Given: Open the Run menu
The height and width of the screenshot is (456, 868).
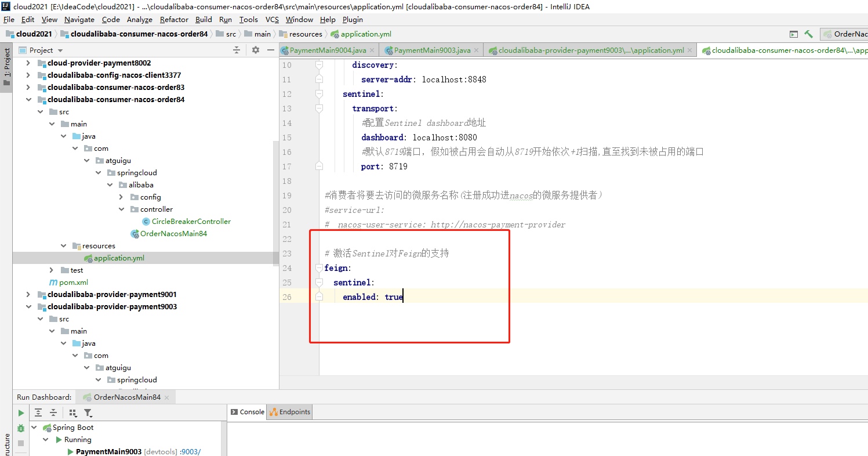Looking at the screenshot, I should point(226,19).
